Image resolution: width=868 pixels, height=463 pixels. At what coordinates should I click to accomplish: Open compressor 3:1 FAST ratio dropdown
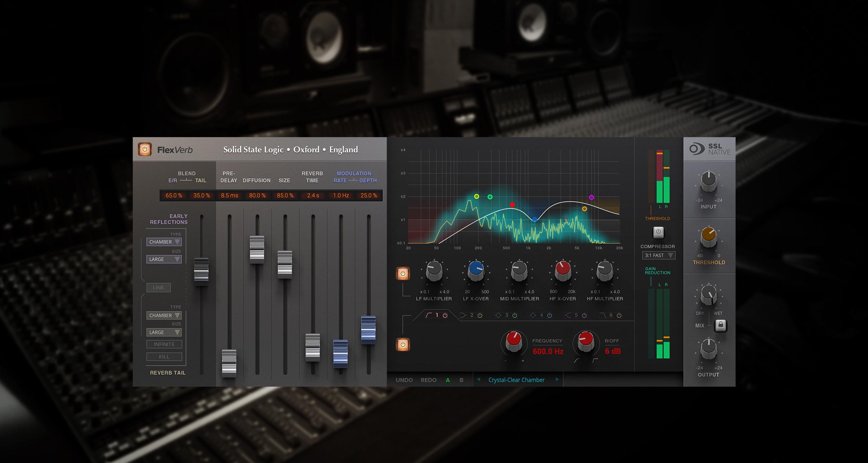pyautogui.click(x=659, y=255)
